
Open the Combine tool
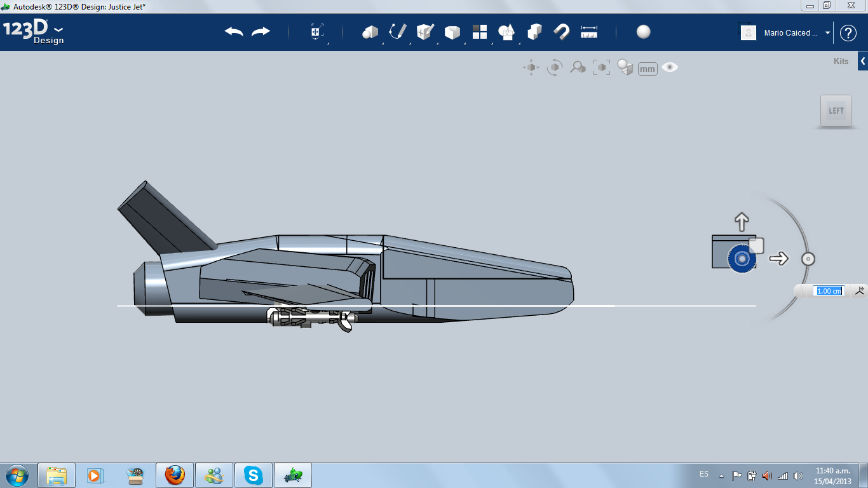click(534, 32)
